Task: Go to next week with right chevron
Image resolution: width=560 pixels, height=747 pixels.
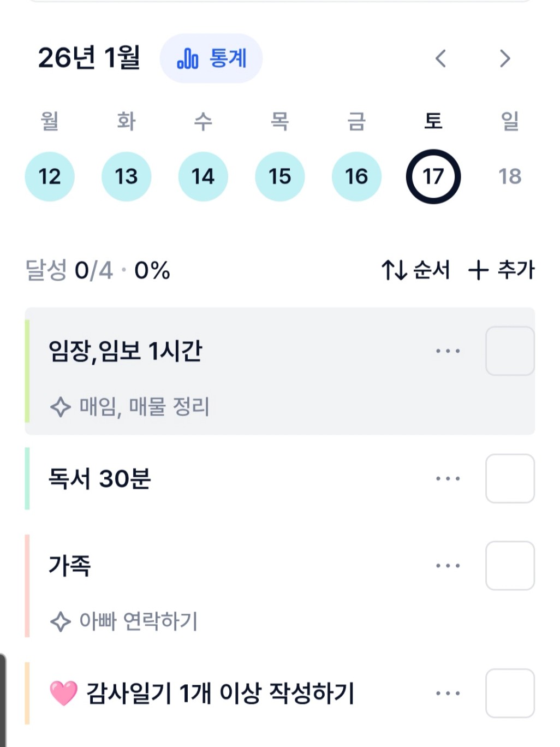Action: coord(505,58)
